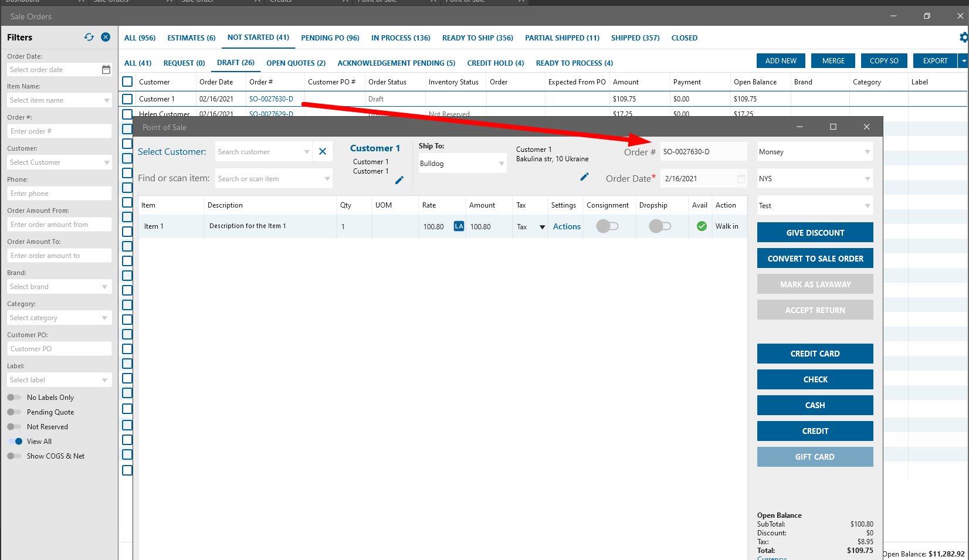Click the green availability check icon
The width and height of the screenshot is (969, 560).
tap(702, 226)
